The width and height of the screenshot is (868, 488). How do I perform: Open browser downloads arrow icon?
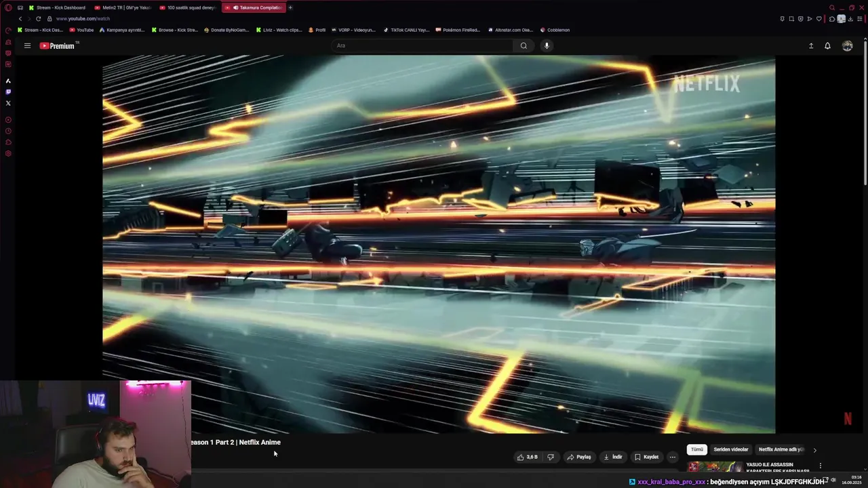[x=850, y=19]
